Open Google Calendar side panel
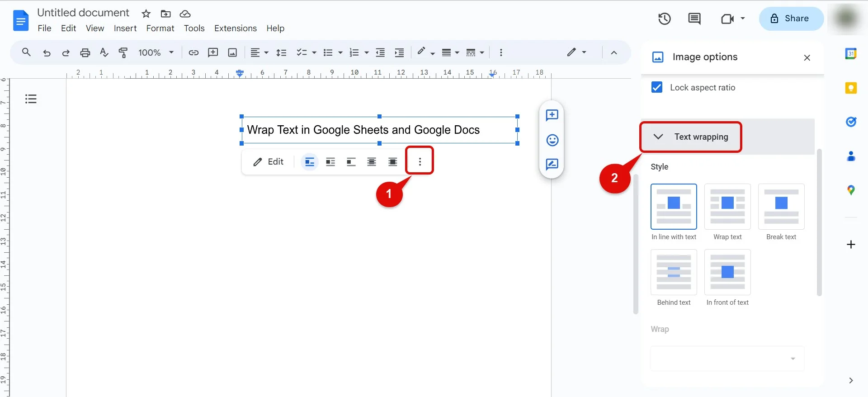The image size is (868, 397). tap(851, 53)
